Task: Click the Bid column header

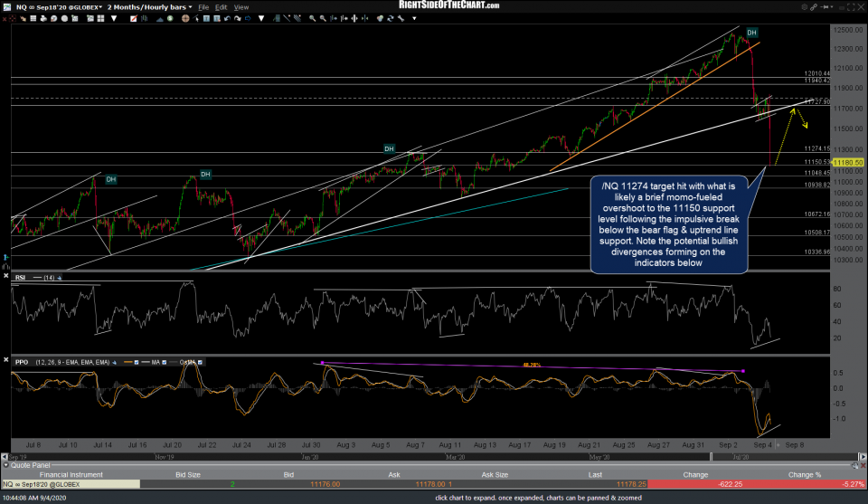Action: tap(288, 475)
